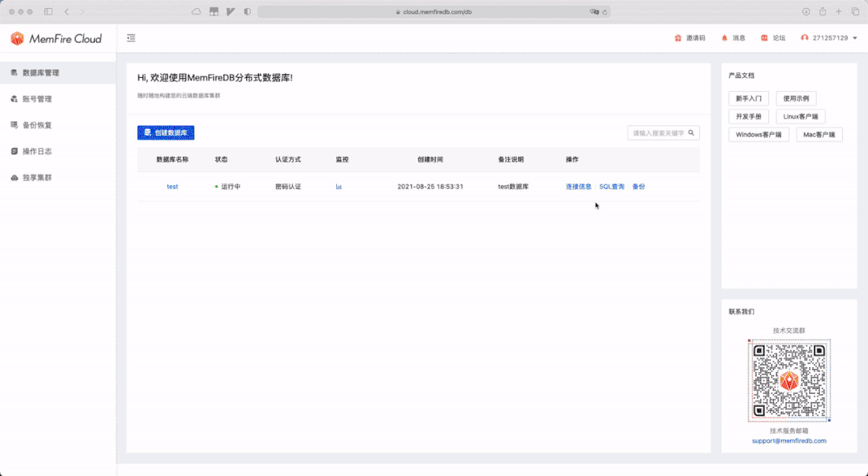Open 消息 notifications

tap(734, 38)
